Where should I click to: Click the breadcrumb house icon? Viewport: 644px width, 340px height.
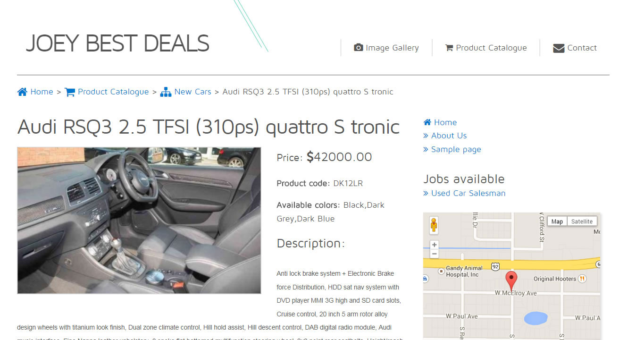[22, 92]
